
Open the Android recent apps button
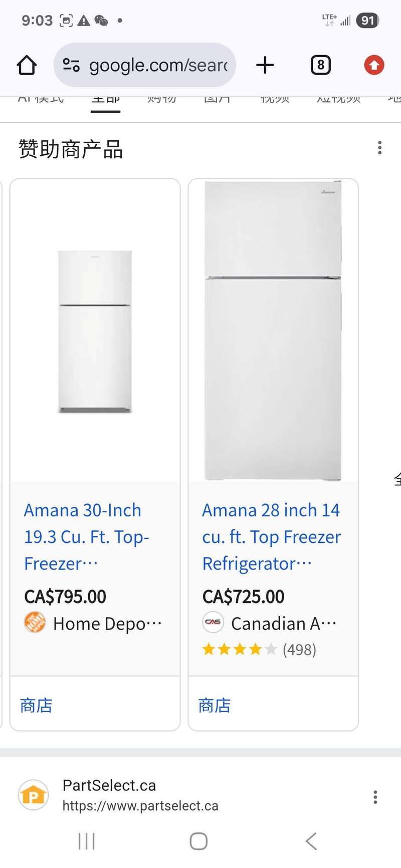(x=87, y=841)
